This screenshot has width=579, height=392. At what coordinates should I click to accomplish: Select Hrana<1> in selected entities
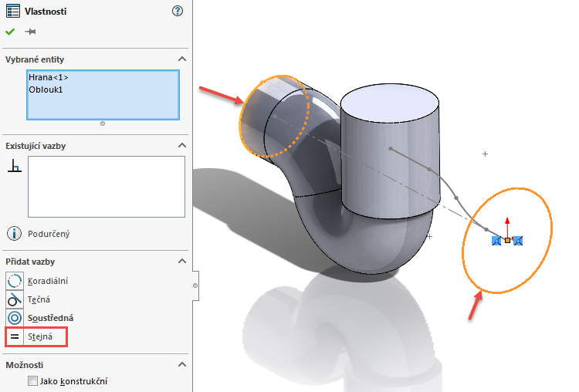[49, 77]
